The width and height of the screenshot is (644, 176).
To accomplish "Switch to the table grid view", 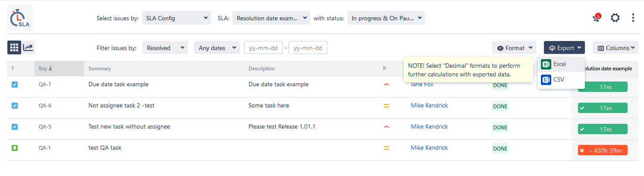I will 14,47.
